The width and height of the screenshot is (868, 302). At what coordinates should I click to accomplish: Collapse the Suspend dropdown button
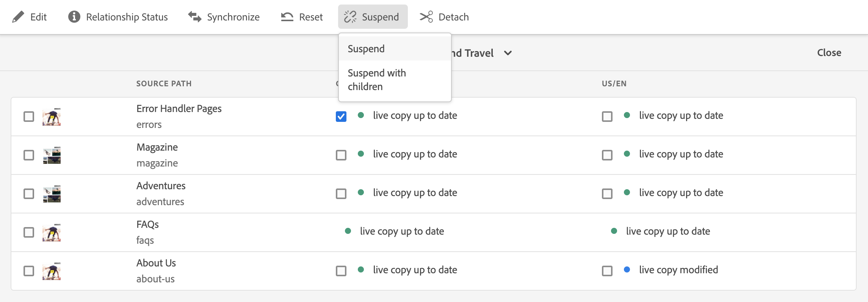[373, 17]
